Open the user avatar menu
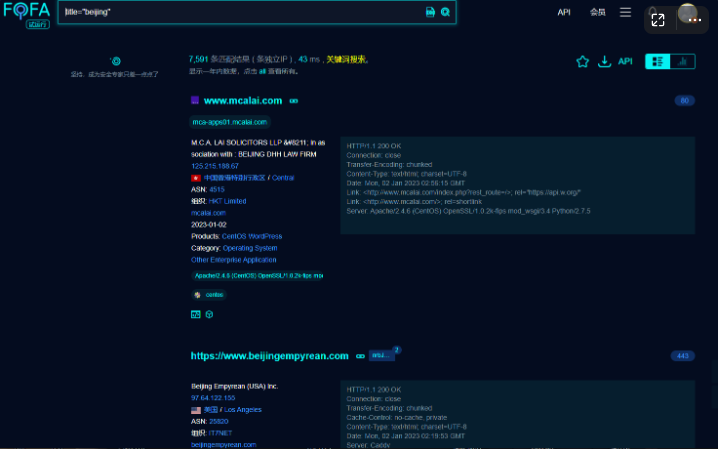The height and width of the screenshot is (449, 718). [687, 13]
